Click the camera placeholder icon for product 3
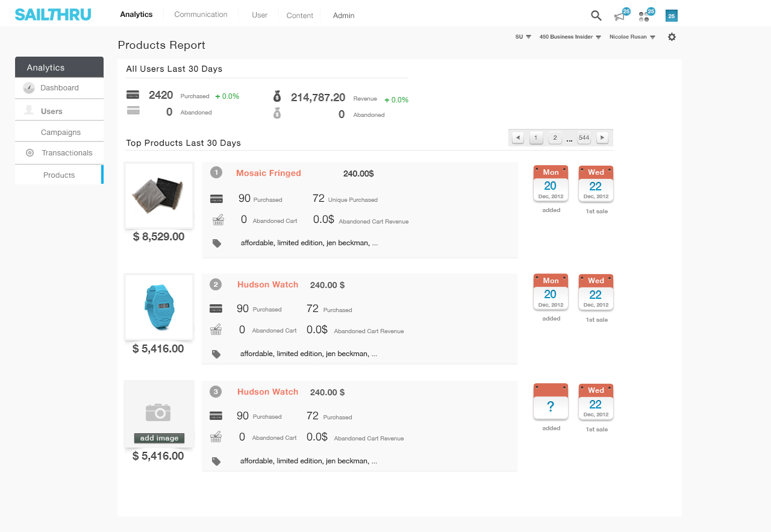This screenshot has height=532, width=771. pyautogui.click(x=158, y=412)
